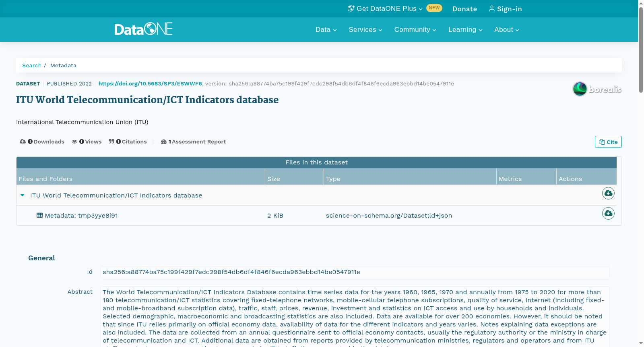Open the Community dropdown menu
The image size is (644, 347).
click(x=415, y=30)
